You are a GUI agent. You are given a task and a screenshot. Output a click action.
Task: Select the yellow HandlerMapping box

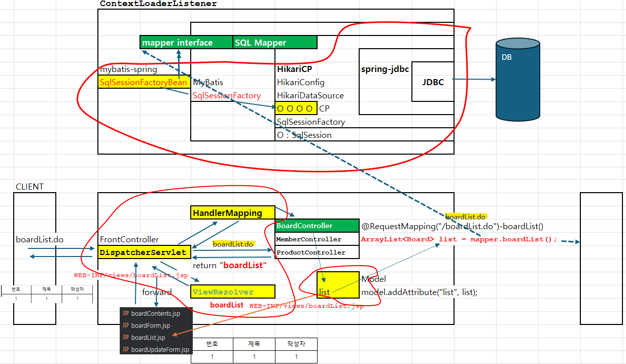(232, 213)
